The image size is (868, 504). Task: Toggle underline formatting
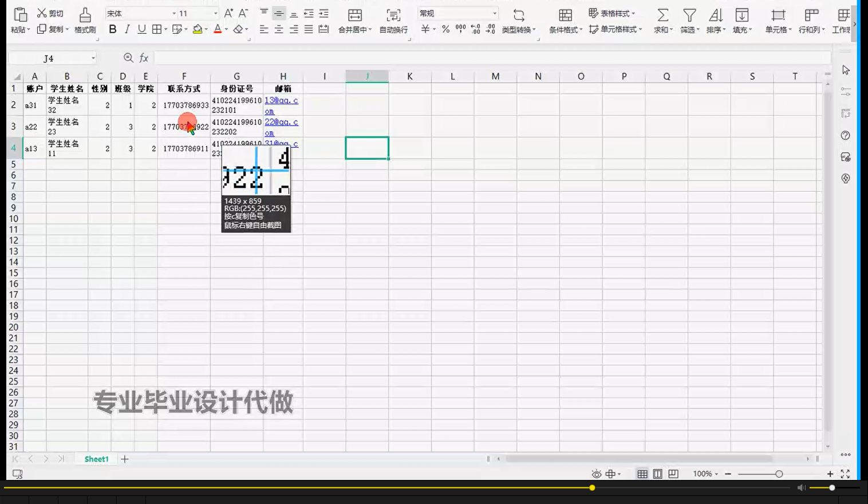(141, 30)
